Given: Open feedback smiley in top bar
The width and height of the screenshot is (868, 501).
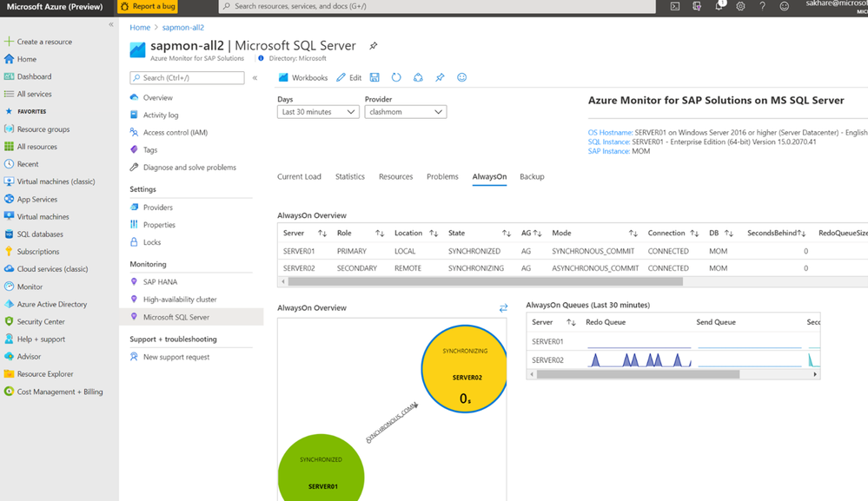Looking at the screenshot, I should [x=785, y=7].
